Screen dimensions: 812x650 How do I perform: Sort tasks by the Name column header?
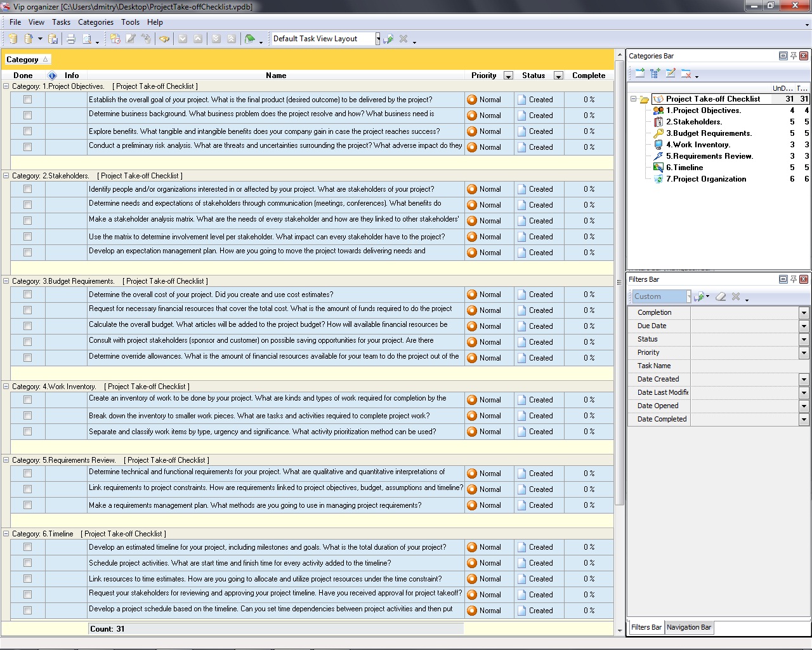click(x=276, y=76)
